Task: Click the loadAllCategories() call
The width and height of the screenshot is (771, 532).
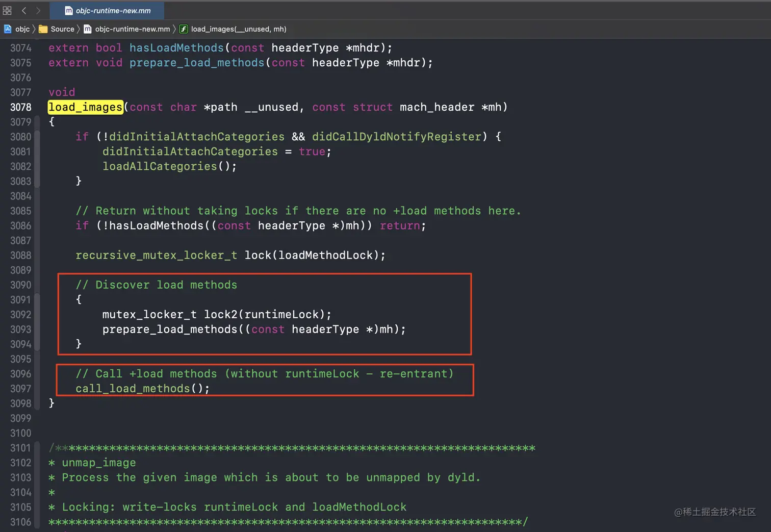Action: (169, 166)
